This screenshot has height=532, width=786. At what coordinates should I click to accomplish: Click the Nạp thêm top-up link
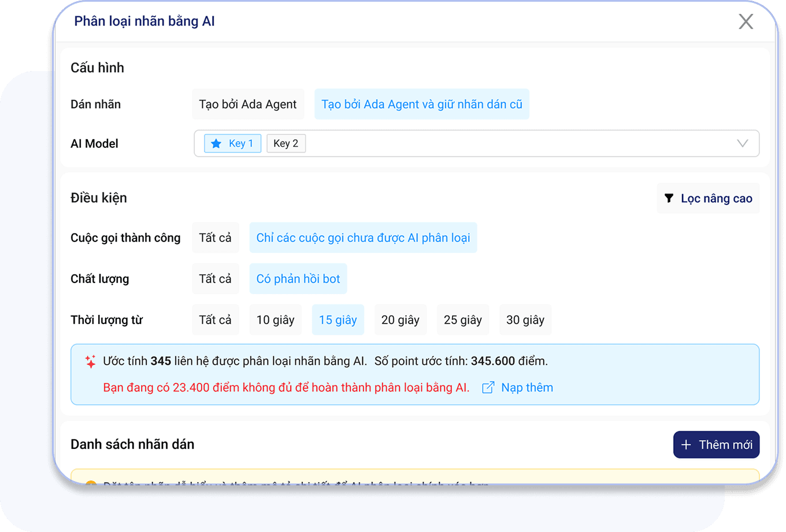527,388
